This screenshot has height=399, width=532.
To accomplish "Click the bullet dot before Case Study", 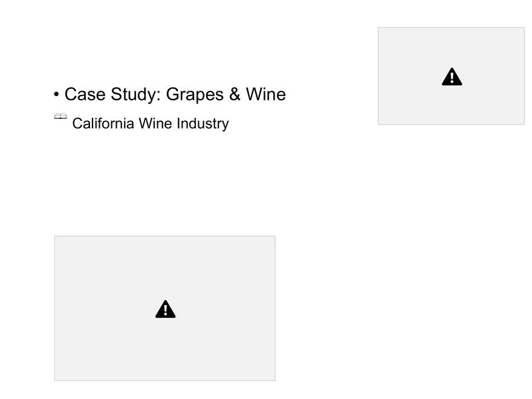I will coord(56,94).
